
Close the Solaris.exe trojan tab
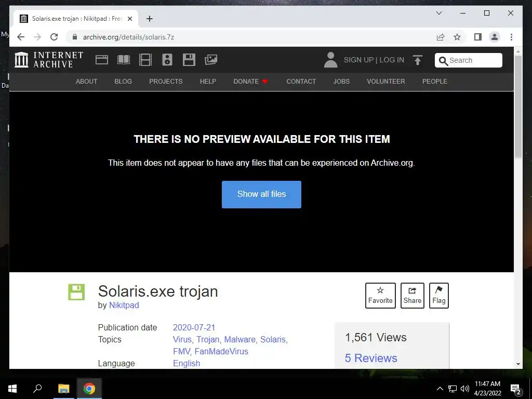tap(129, 19)
